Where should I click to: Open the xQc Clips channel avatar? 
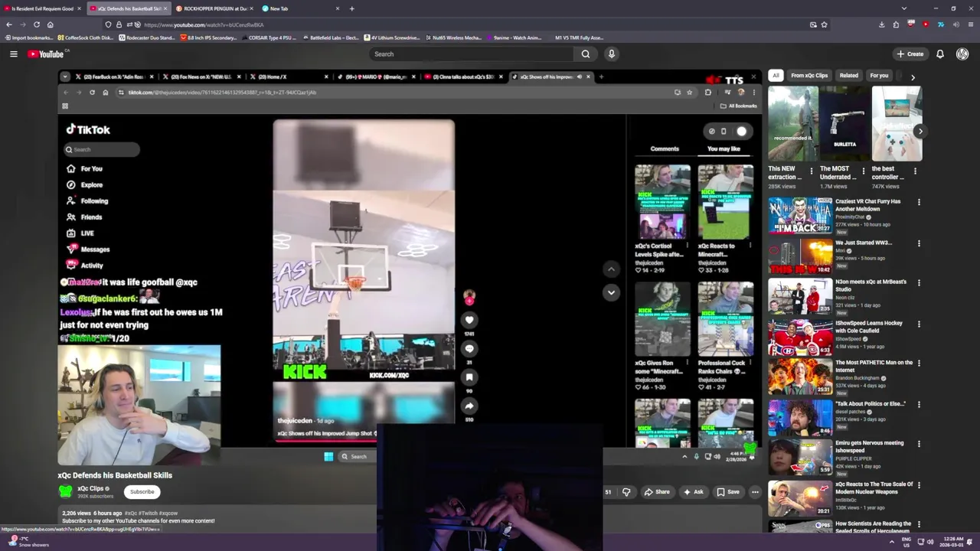[x=66, y=491]
